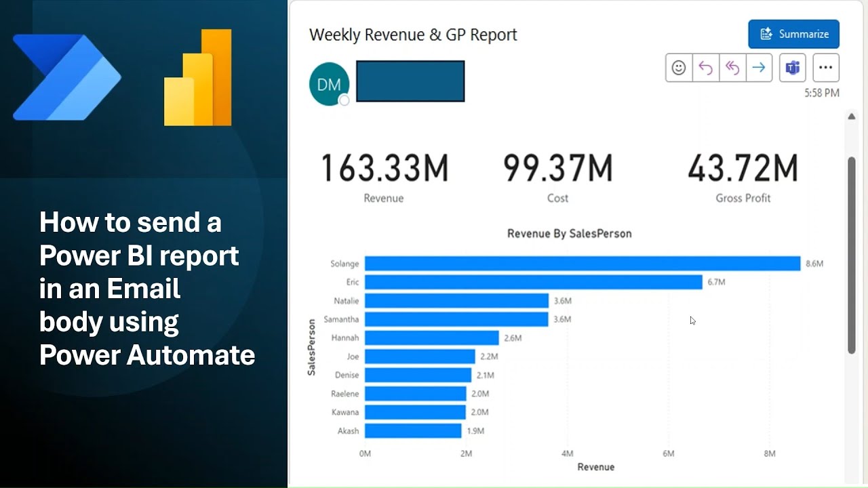
Task: Click the 99.37M Cost value
Action: (557, 168)
